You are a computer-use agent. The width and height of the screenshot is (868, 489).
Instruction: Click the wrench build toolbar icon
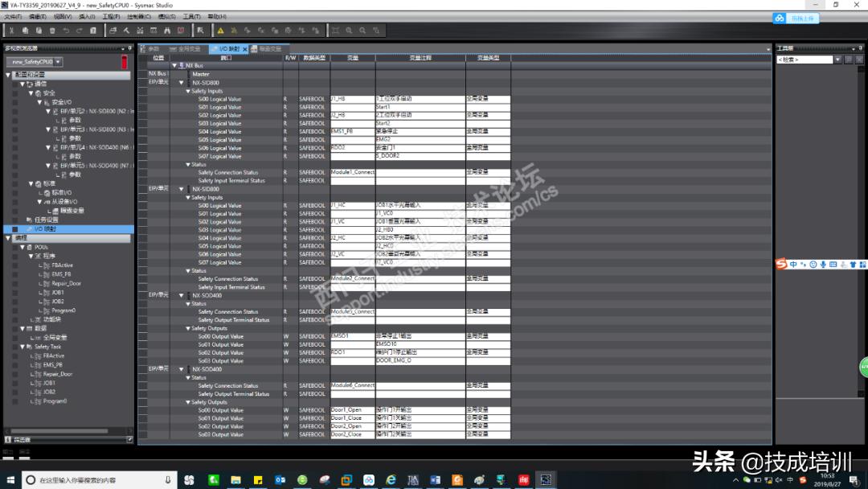coord(126,31)
